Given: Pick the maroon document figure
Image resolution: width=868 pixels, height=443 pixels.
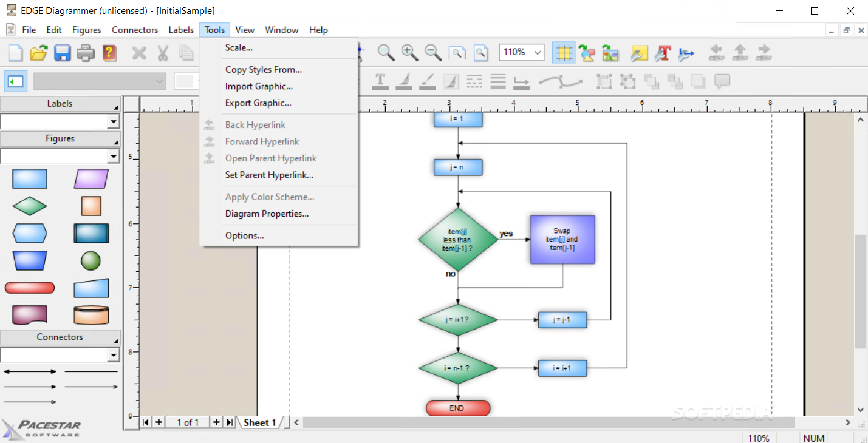Looking at the screenshot, I should [x=30, y=315].
